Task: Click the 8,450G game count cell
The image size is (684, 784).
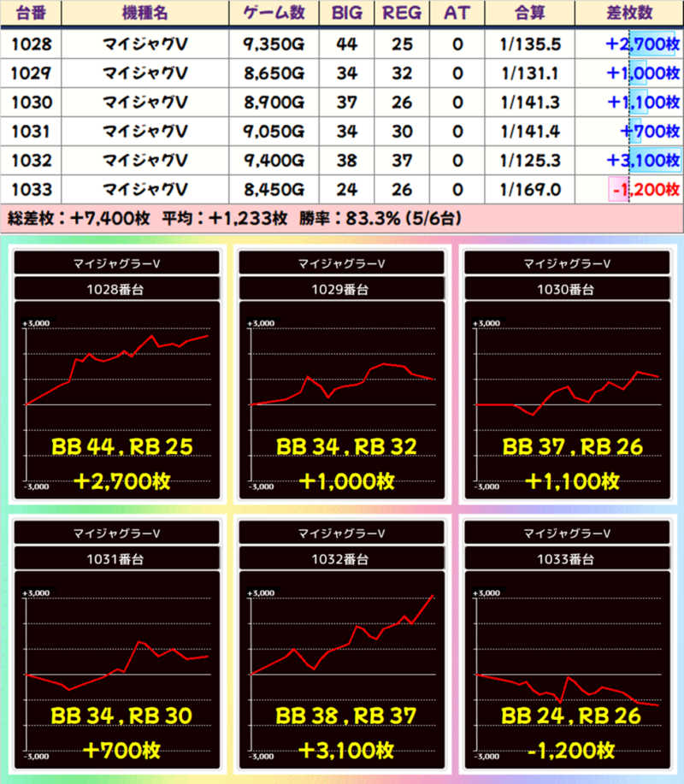Action: coord(274,189)
